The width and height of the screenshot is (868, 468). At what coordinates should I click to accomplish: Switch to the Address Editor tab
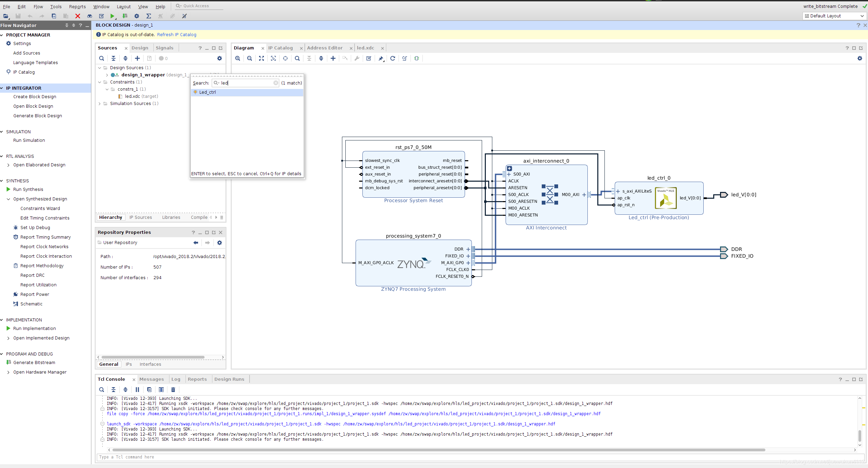point(325,48)
